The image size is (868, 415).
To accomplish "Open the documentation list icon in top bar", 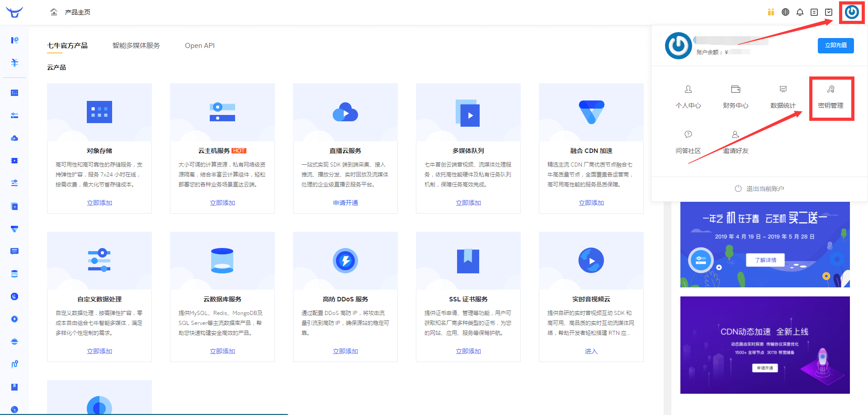I will tap(814, 12).
